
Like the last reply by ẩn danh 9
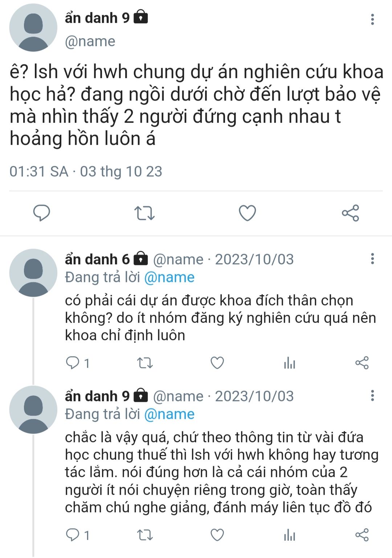tap(217, 535)
